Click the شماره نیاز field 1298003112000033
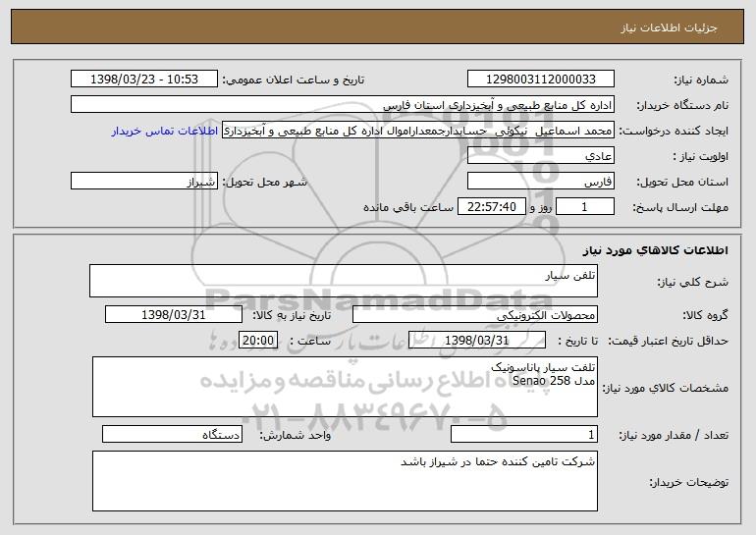The height and width of the screenshot is (535, 756). 540,79
